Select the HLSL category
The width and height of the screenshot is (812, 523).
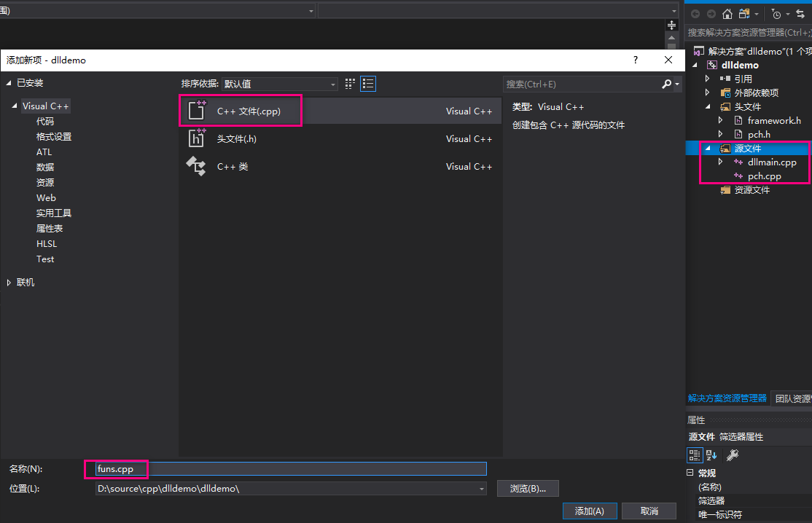[x=47, y=243]
